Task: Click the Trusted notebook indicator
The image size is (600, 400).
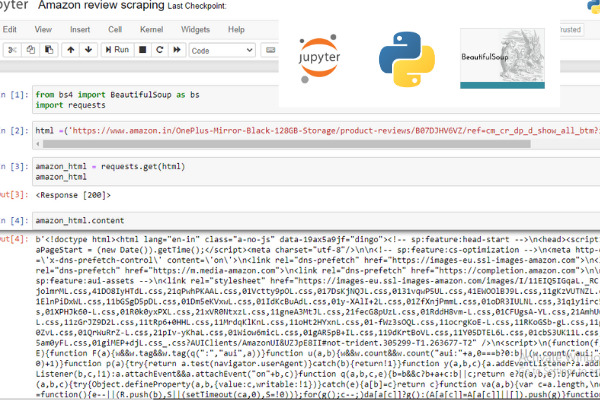Action: click(x=572, y=29)
